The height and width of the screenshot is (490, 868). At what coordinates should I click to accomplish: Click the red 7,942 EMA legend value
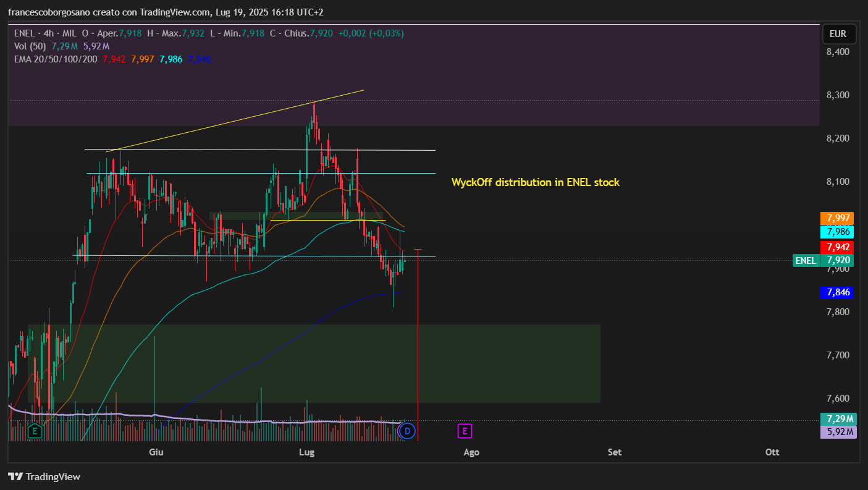(114, 59)
